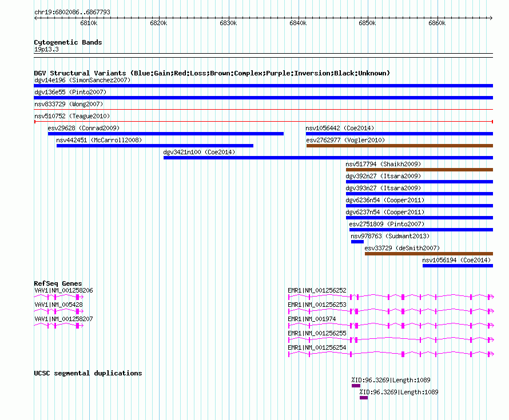Click the nsv978763 (Sudmant2013) label text
This screenshot has height=420, width=509.
point(390,236)
